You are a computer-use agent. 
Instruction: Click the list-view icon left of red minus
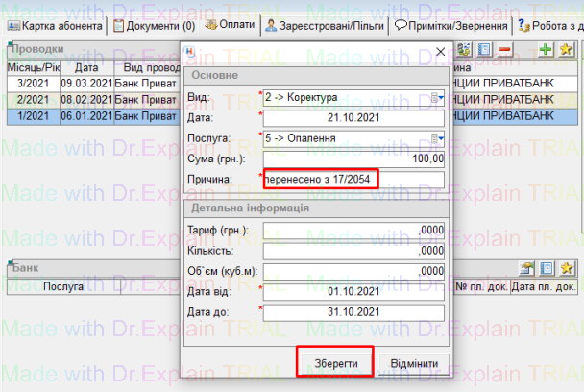(486, 49)
